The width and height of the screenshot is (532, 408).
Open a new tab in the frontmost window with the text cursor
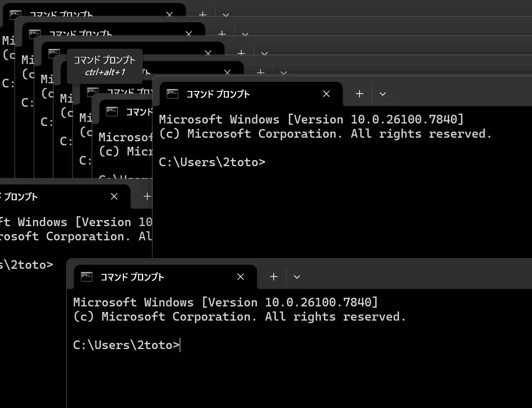pos(274,277)
